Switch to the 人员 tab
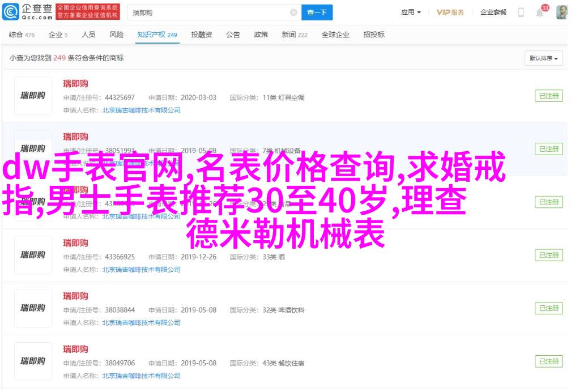Viewport: 571px width, 392px height. [x=88, y=35]
